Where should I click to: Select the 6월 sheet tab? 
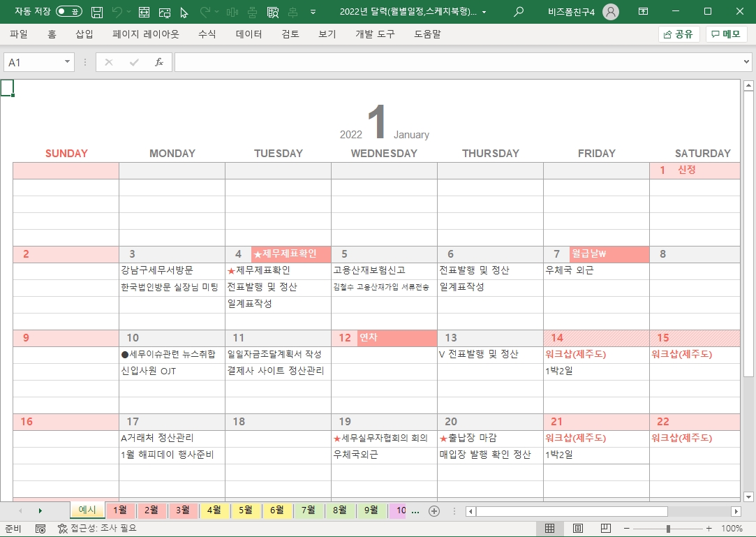tap(276, 510)
